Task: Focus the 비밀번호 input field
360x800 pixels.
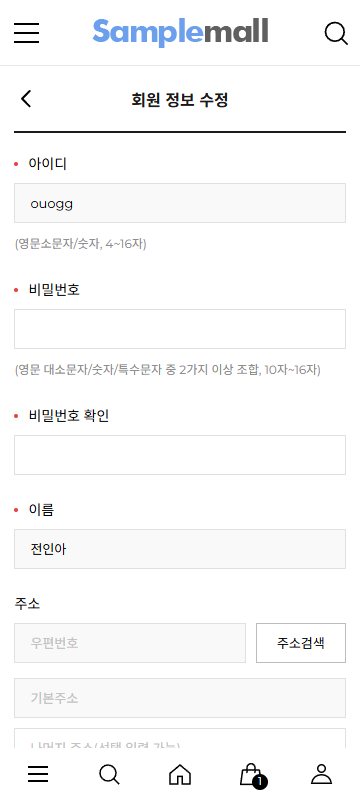Action: [x=180, y=329]
